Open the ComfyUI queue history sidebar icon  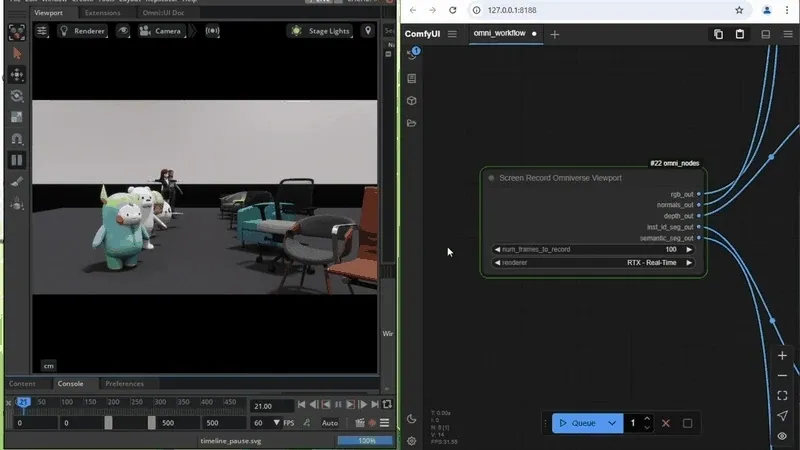pyautogui.click(x=412, y=54)
